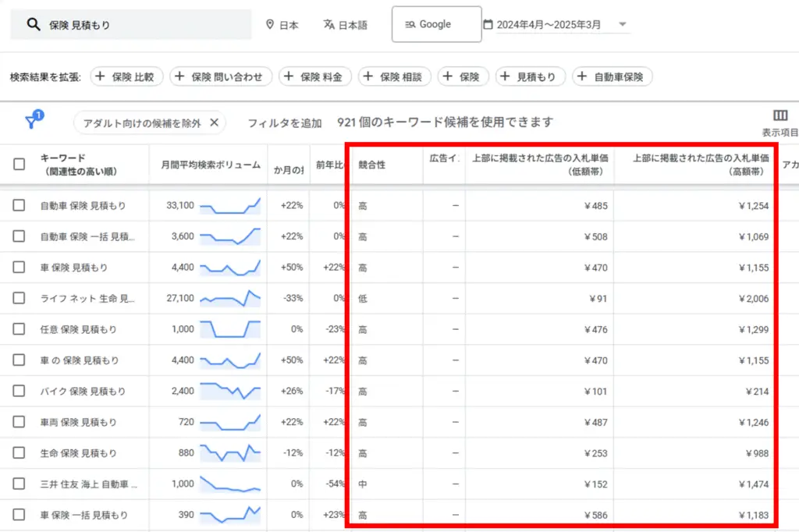Click the keyword バイク 保険 見積もり

pyautogui.click(x=83, y=392)
